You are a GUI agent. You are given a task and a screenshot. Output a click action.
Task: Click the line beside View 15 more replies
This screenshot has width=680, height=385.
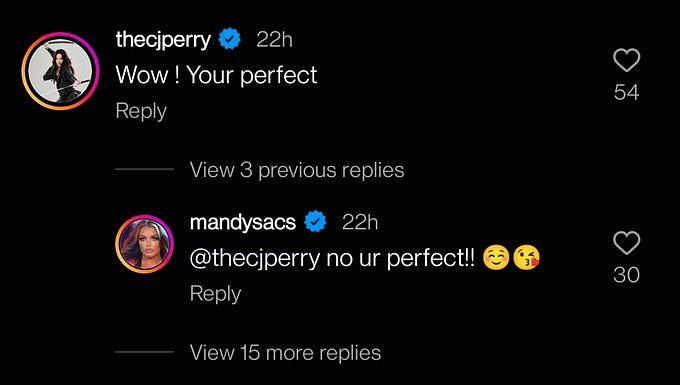click(144, 352)
